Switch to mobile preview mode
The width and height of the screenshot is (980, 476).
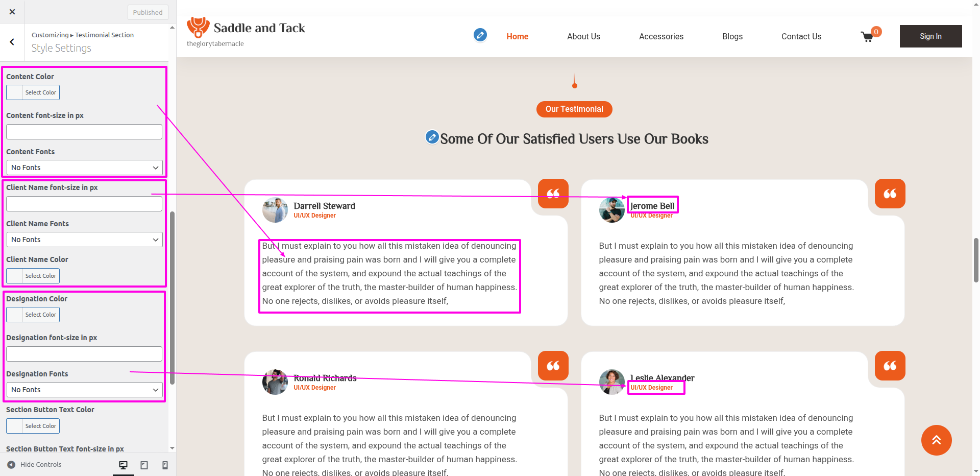(x=165, y=465)
